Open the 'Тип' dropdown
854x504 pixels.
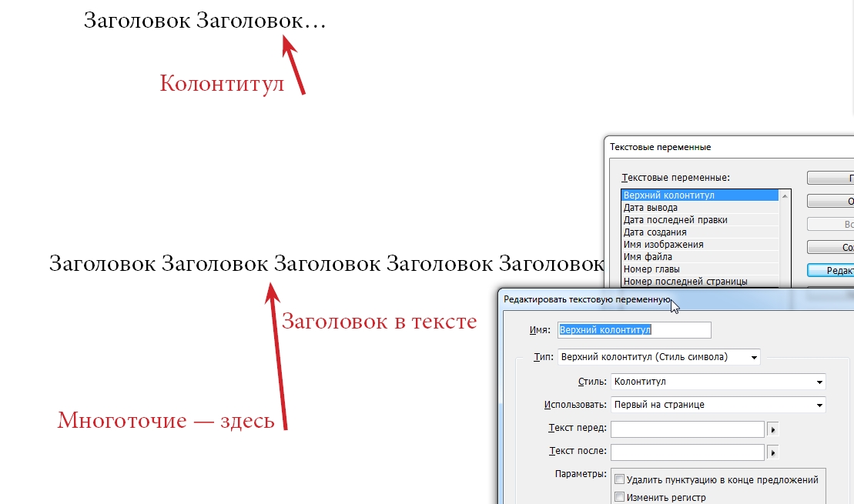tap(659, 357)
